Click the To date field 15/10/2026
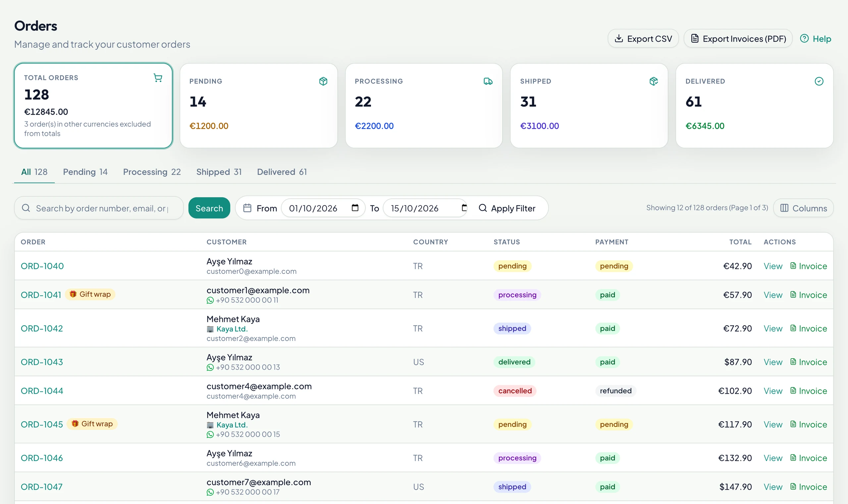This screenshot has width=848, height=504. click(x=425, y=208)
